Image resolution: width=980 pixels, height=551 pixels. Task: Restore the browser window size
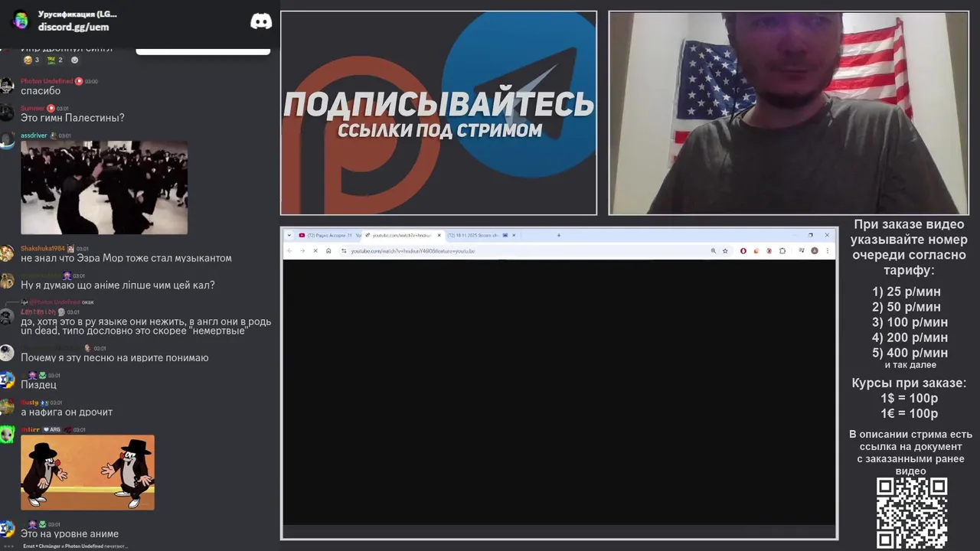[x=810, y=235]
